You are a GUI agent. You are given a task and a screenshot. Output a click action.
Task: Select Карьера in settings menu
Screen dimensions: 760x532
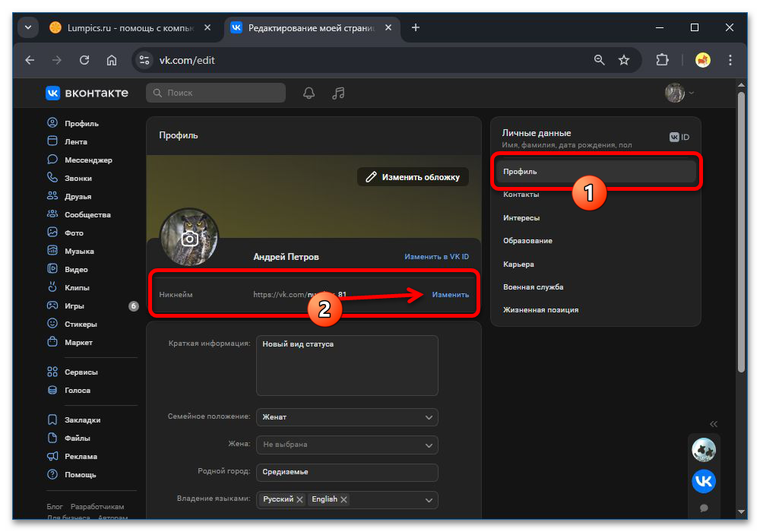click(x=518, y=264)
